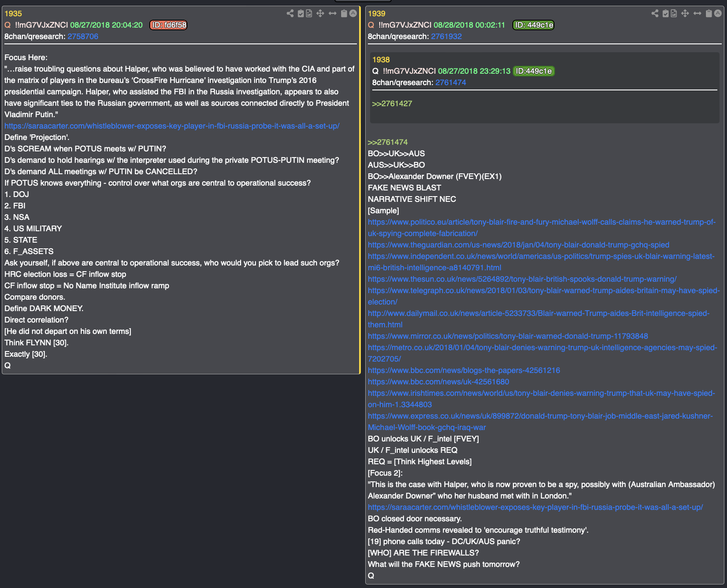The width and height of the screenshot is (727, 588).
Task: Click the red ID: fd6f58 badge
Action: click(x=169, y=25)
